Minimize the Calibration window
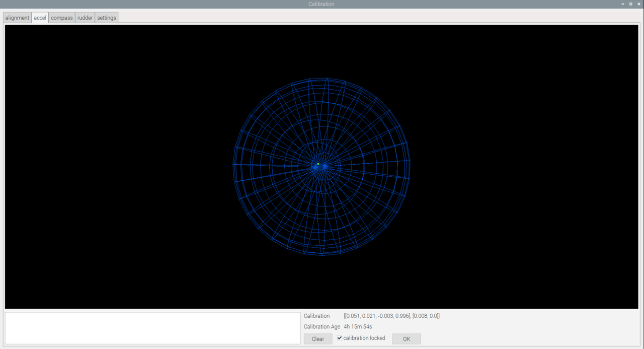The width and height of the screenshot is (644, 349). pyautogui.click(x=623, y=4)
